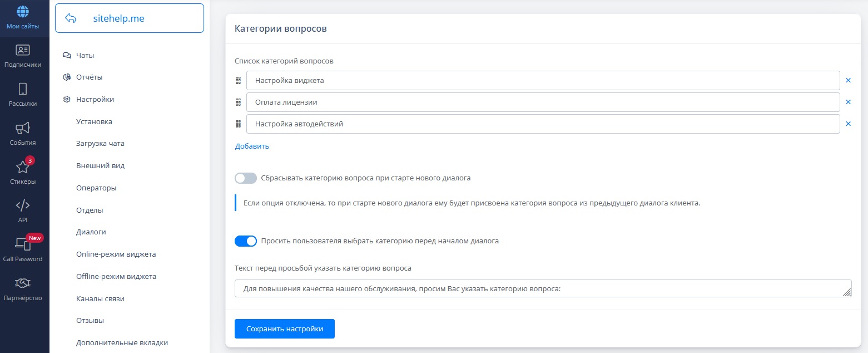The image size is (868, 353).
Task: Open Мои сайты globe icon
Action: pos(23,11)
